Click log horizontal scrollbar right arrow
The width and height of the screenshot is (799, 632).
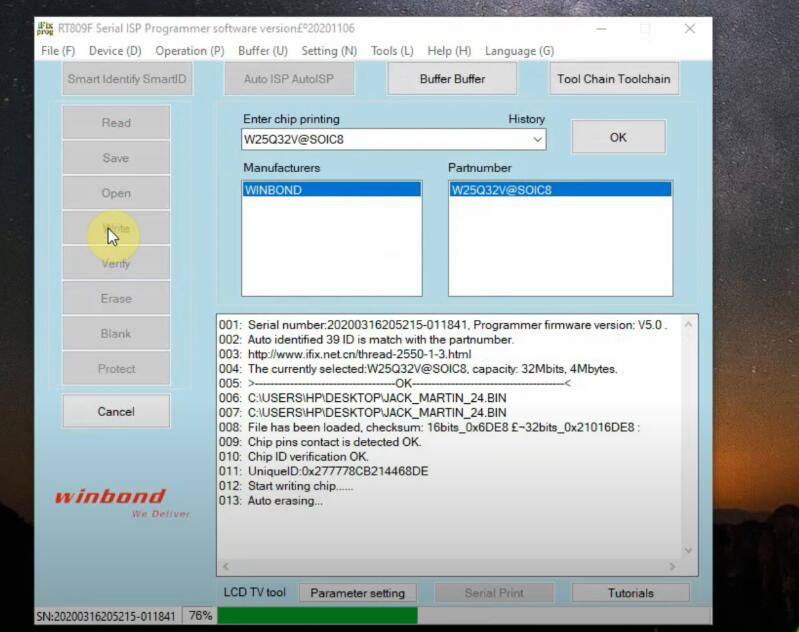click(672, 566)
